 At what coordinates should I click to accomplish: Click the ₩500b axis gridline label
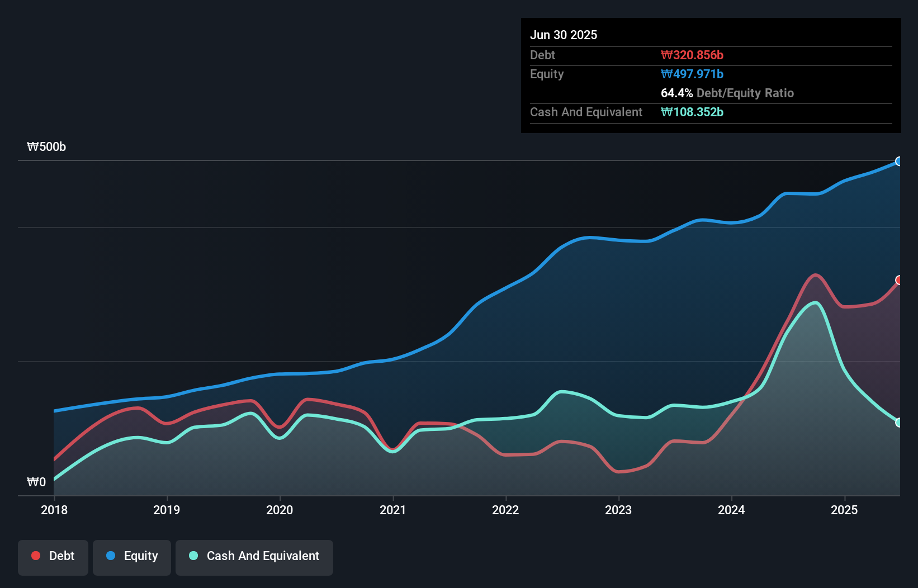[47, 147]
